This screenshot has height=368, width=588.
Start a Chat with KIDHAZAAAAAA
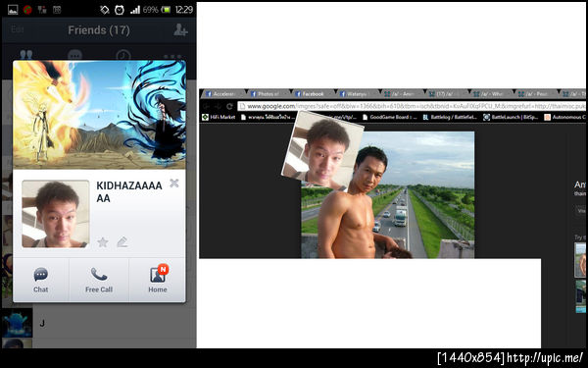pyautogui.click(x=41, y=280)
